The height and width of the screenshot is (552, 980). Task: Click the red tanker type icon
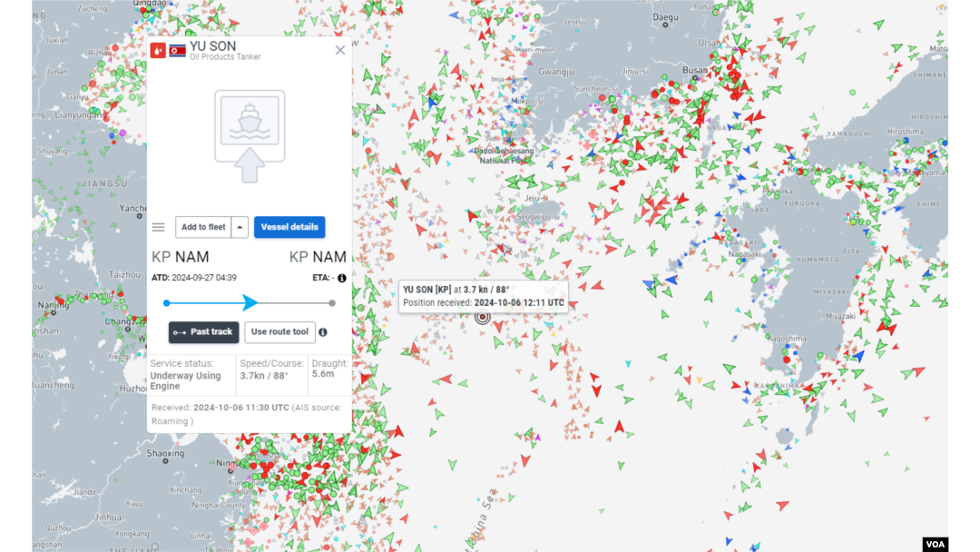pyautogui.click(x=158, y=51)
